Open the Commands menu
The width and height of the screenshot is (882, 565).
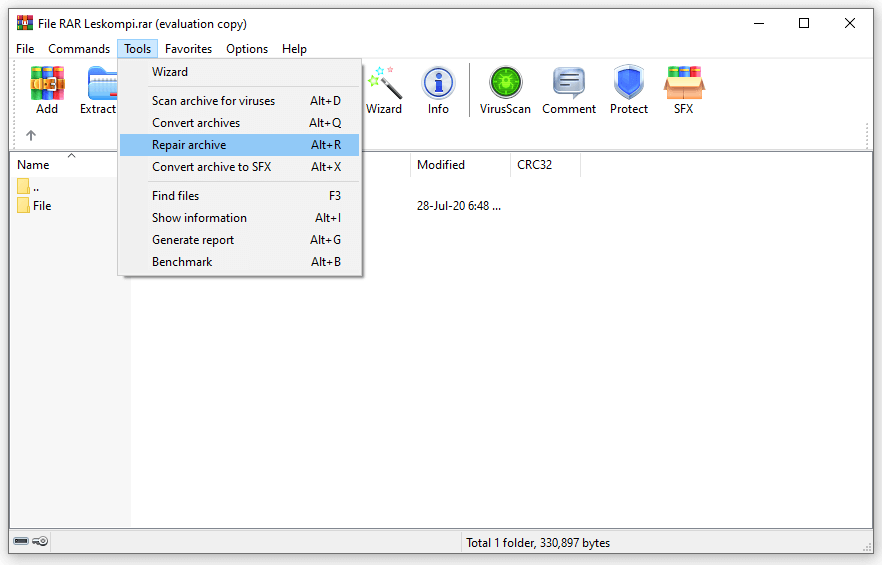click(x=79, y=49)
